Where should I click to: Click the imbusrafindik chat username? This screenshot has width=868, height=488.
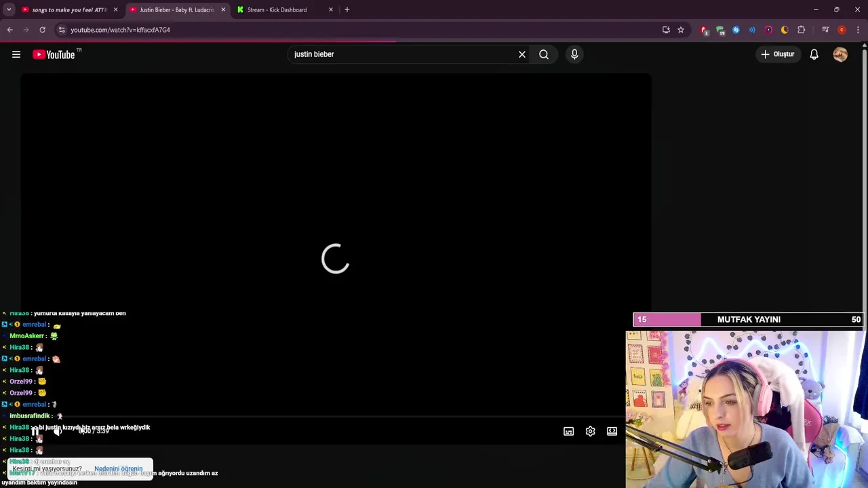(29, 415)
